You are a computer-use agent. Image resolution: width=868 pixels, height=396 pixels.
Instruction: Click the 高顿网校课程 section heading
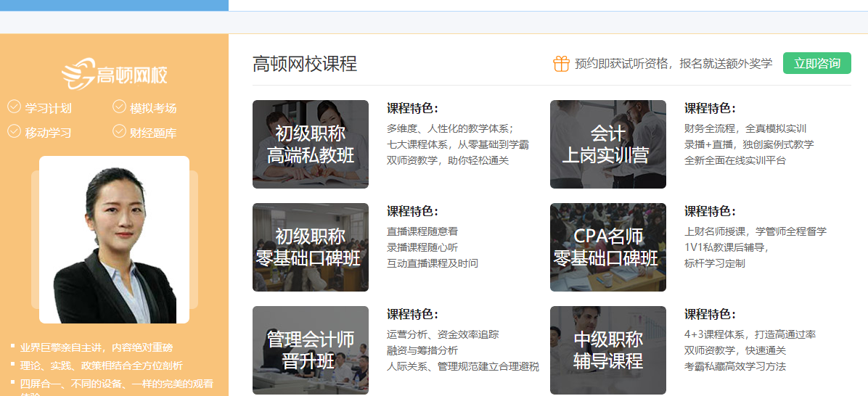[x=305, y=64]
